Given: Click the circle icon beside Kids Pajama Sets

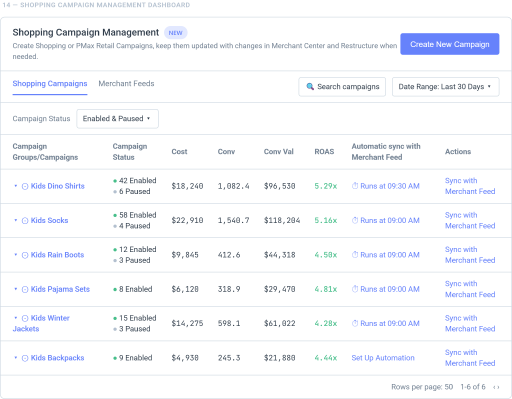Looking at the screenshot, I should [x=25, y=289].
